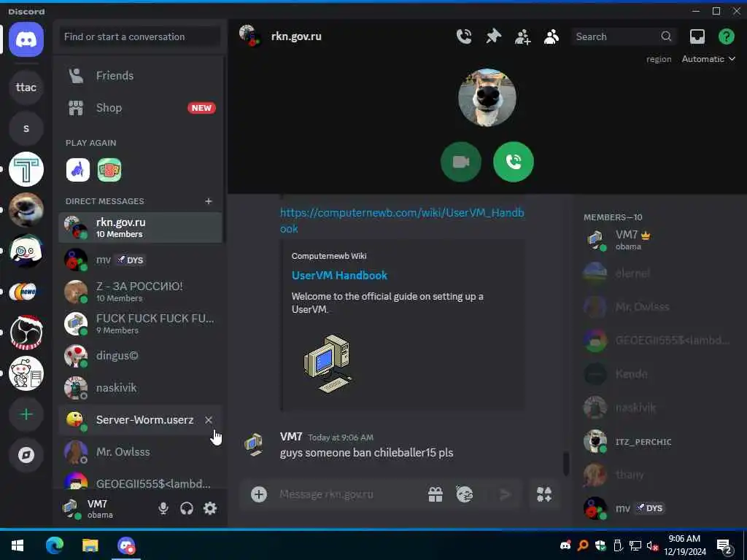Open File Explorer from taskbar
Image resolution: width=747 pixels, height=560 pixels.
90,545
